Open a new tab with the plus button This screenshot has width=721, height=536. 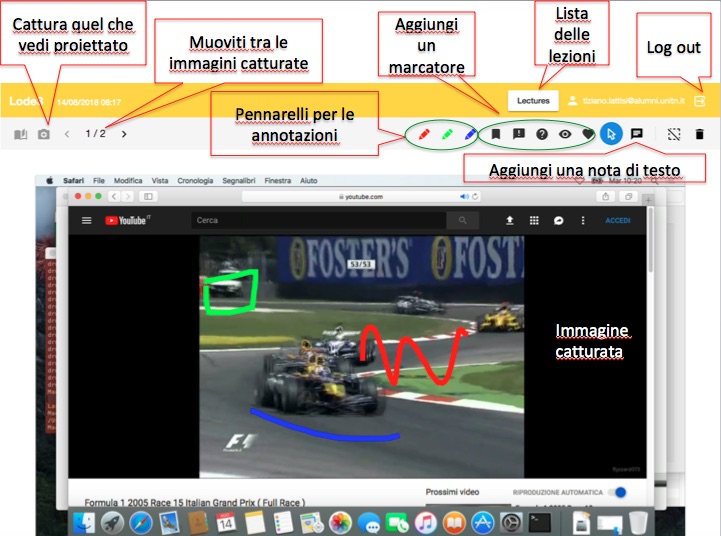648,200
